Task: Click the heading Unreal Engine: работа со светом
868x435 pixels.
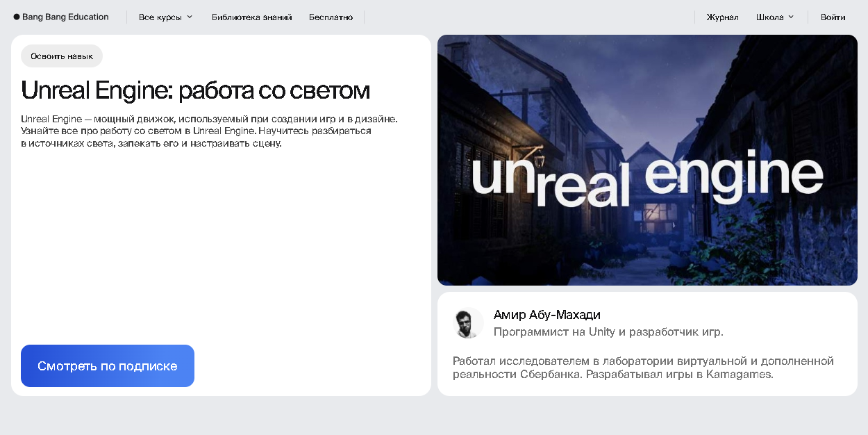Action: click(195, 90)
